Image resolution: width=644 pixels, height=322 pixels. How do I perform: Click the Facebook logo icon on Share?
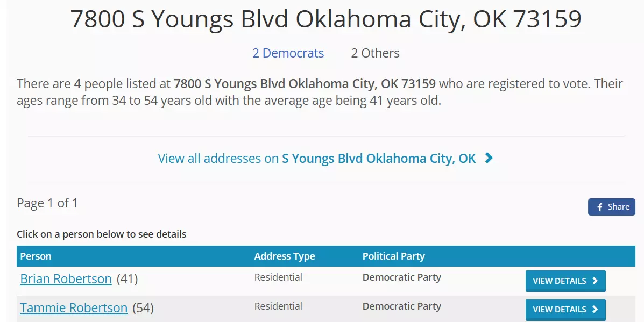point(600,207)
